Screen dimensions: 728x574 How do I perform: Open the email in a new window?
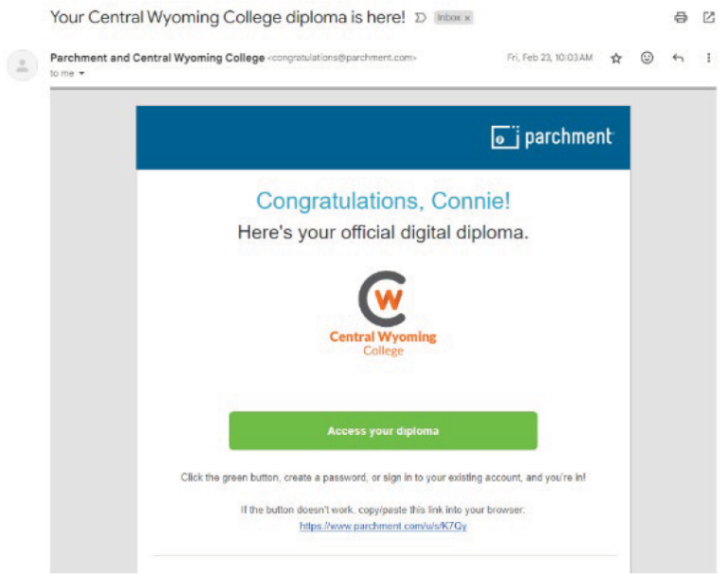coord(709,18)
